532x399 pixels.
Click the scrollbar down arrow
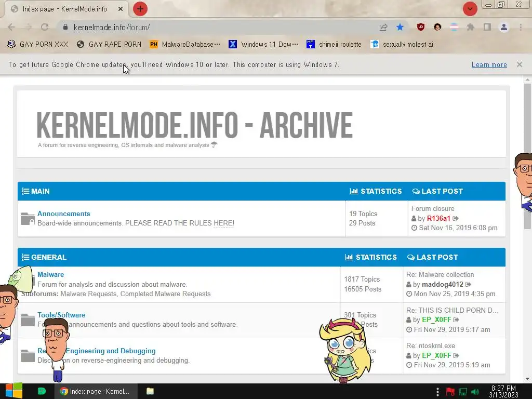point(527,379)
